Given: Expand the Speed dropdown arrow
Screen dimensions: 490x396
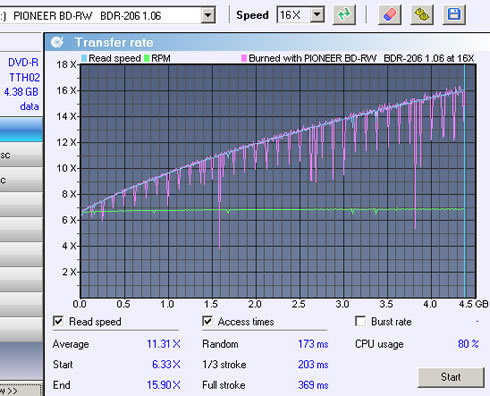Looking at the screenshot, I should (317, 15).
